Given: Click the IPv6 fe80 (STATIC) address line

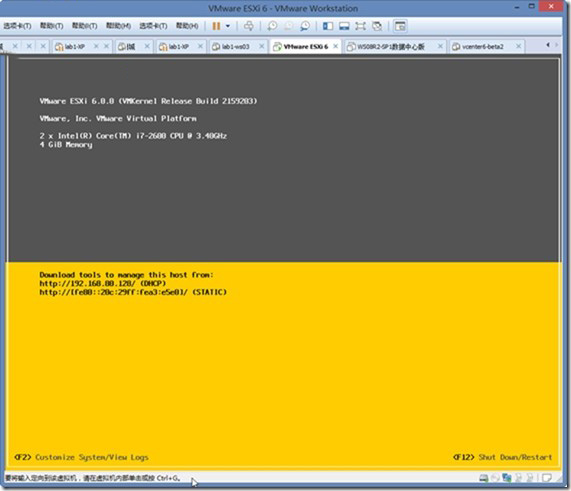Looking at the screenshot, I should pos(133,292).
